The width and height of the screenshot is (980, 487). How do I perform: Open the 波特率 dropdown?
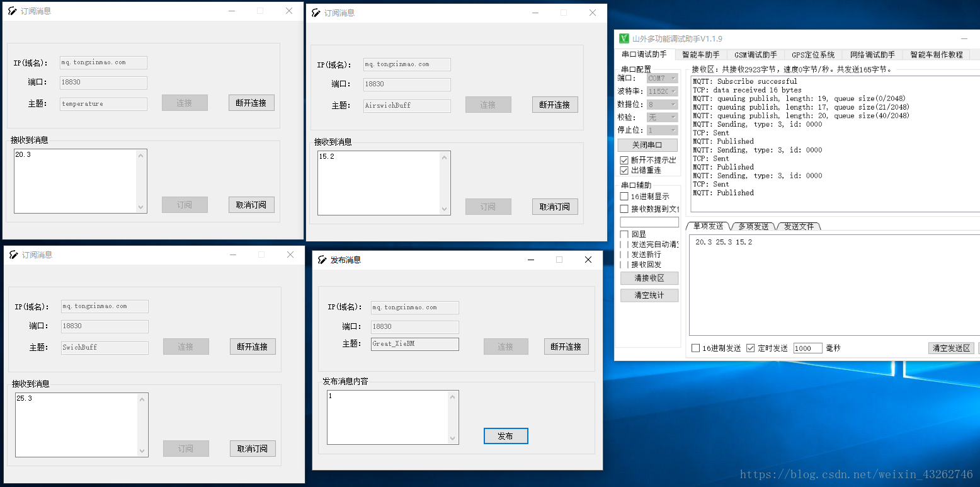click(663, 91)
